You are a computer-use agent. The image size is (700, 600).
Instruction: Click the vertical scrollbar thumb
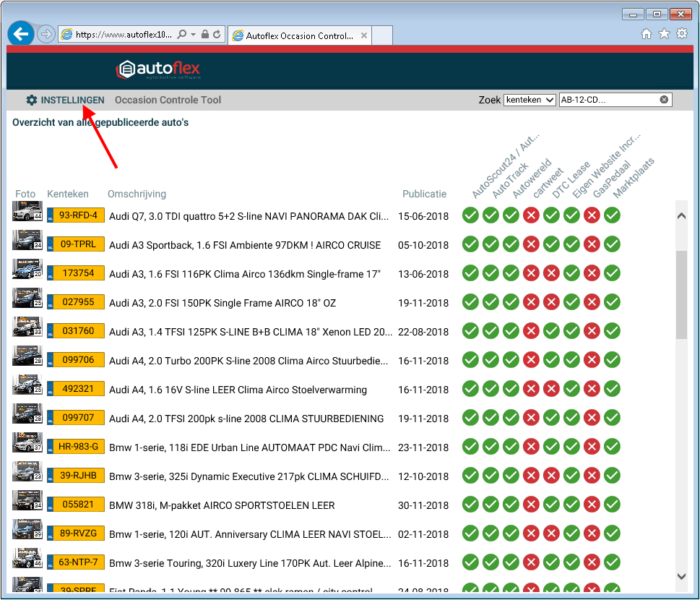pos(681,295)
